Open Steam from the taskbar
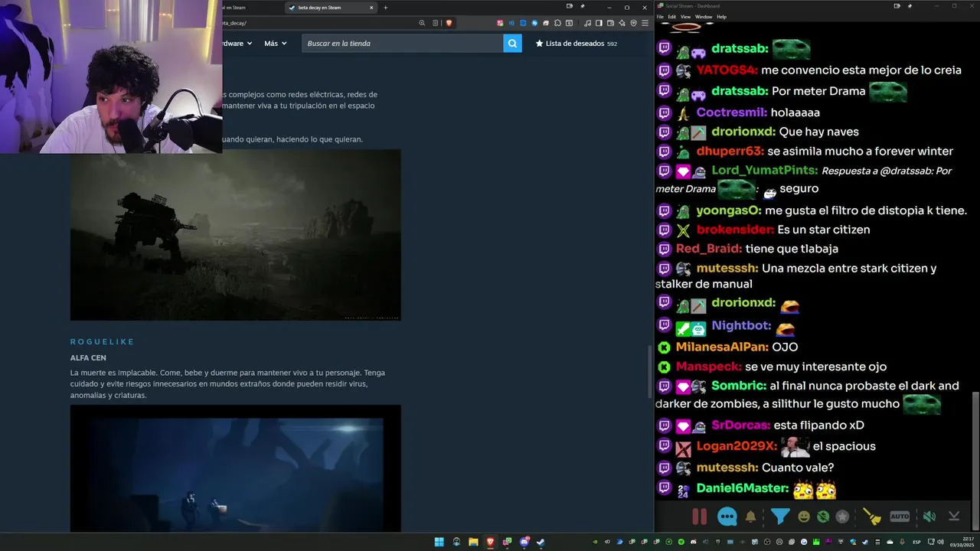This screenshot has height=551, width=980. pos(540,542)
